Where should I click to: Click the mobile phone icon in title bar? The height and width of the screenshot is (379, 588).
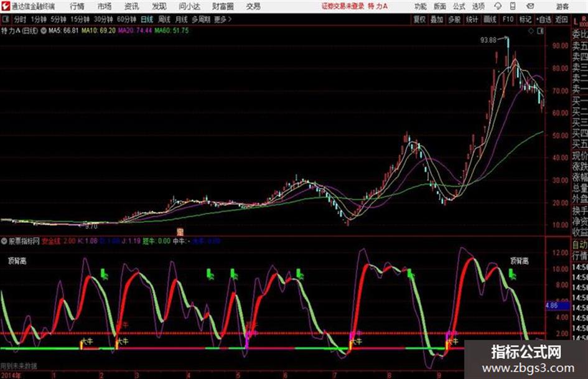513,6
